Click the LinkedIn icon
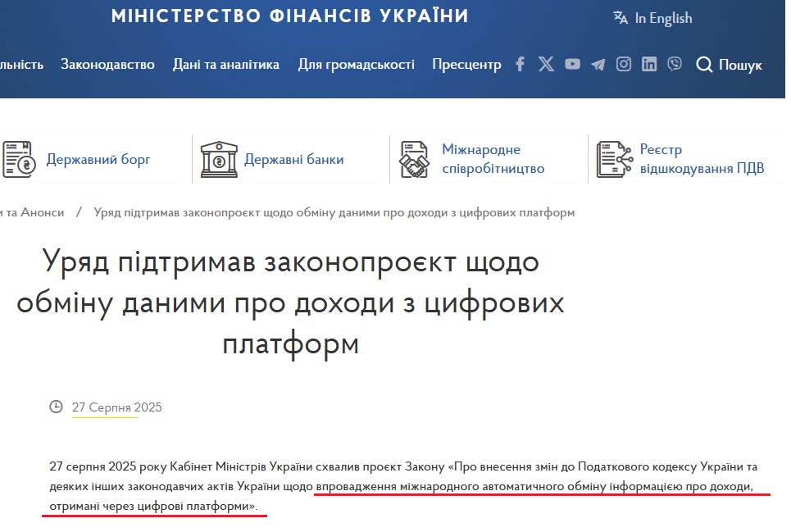The width and height of the screenshot is (791, 532). (x=648, y=63)
